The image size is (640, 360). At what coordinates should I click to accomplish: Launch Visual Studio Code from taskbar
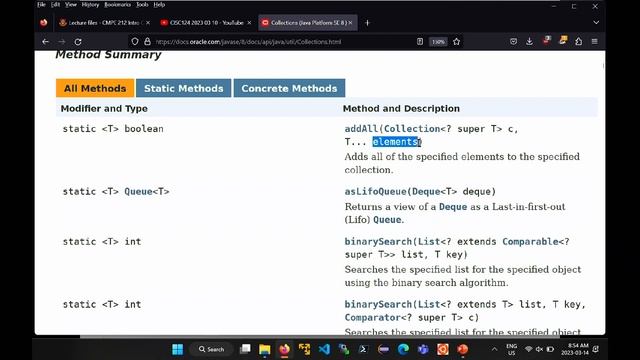coord(324,349)
